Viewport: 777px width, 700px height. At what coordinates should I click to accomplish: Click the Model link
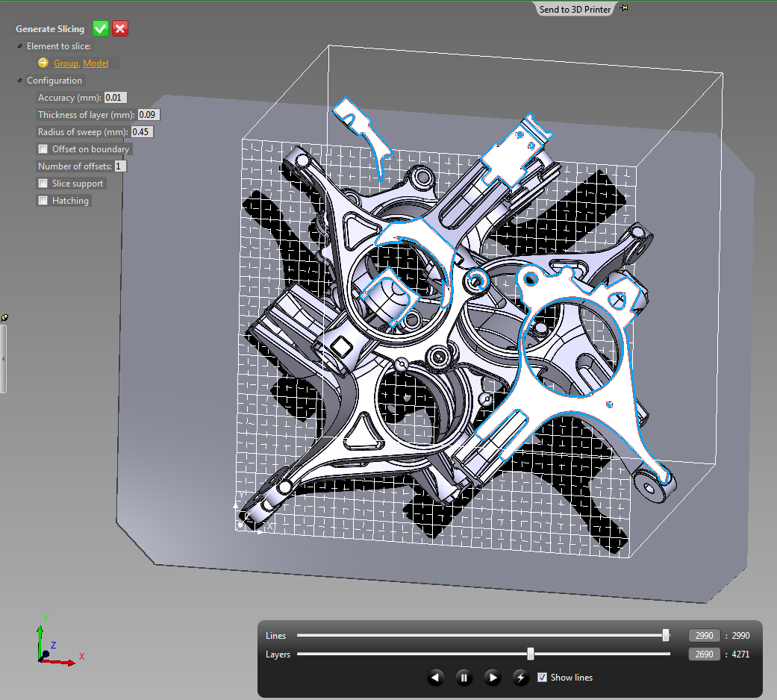96,63
